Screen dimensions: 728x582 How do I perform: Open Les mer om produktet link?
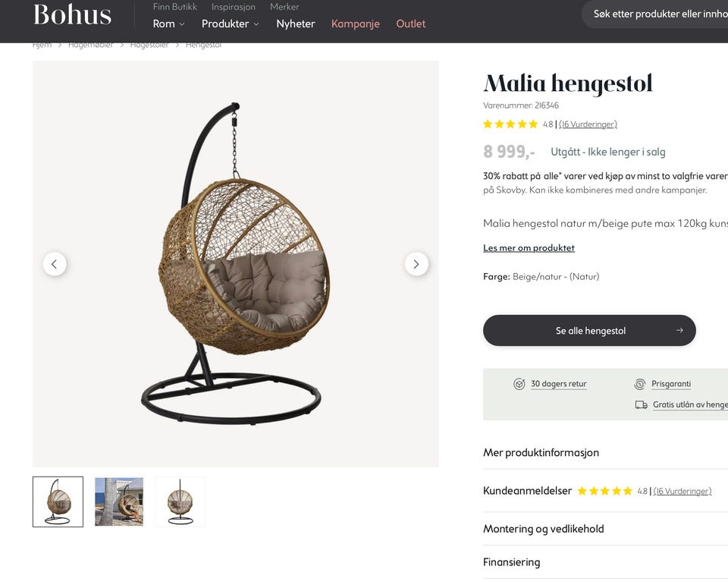529,248
